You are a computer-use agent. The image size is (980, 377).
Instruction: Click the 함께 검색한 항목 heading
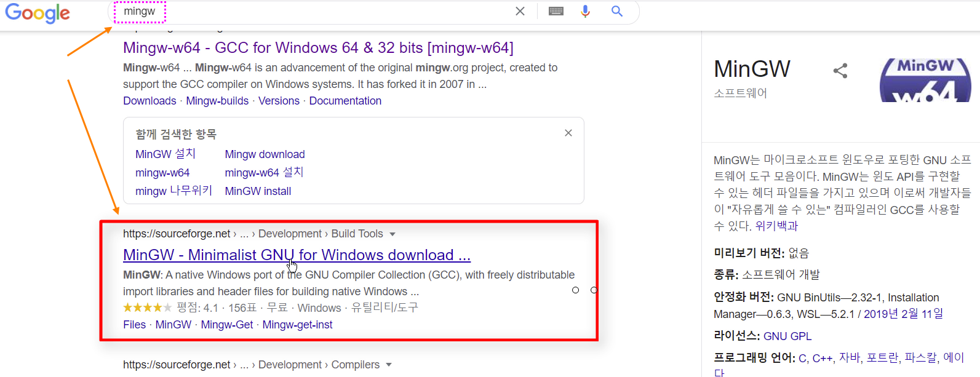point(176,134)
